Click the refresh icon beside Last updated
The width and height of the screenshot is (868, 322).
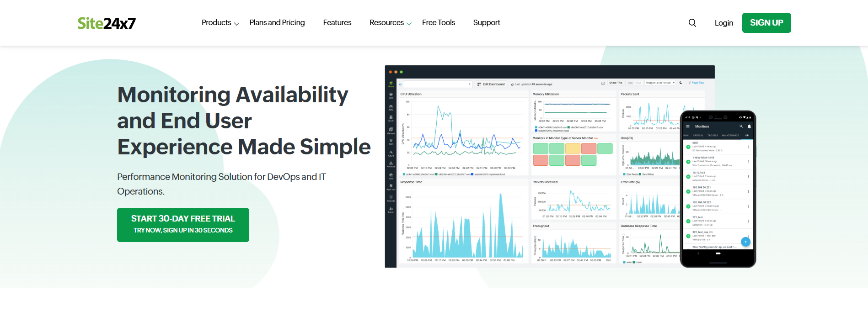tap(512, 84)
